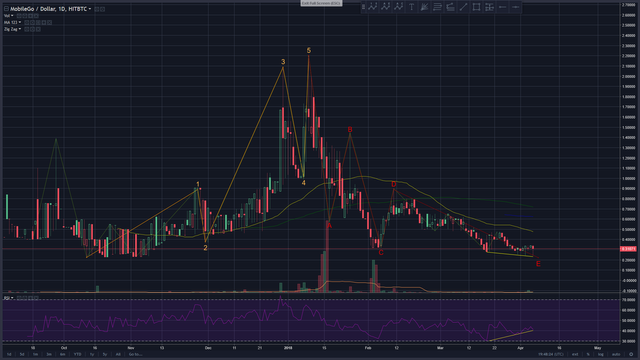Viewport: 640px width, 360px height.
Task: Toggle 'auto' scale
Action: tap(616, 354)
